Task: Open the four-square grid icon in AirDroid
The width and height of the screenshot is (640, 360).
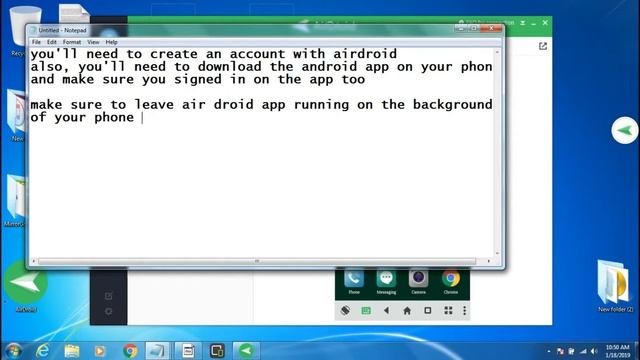Action: coord(448,311)
